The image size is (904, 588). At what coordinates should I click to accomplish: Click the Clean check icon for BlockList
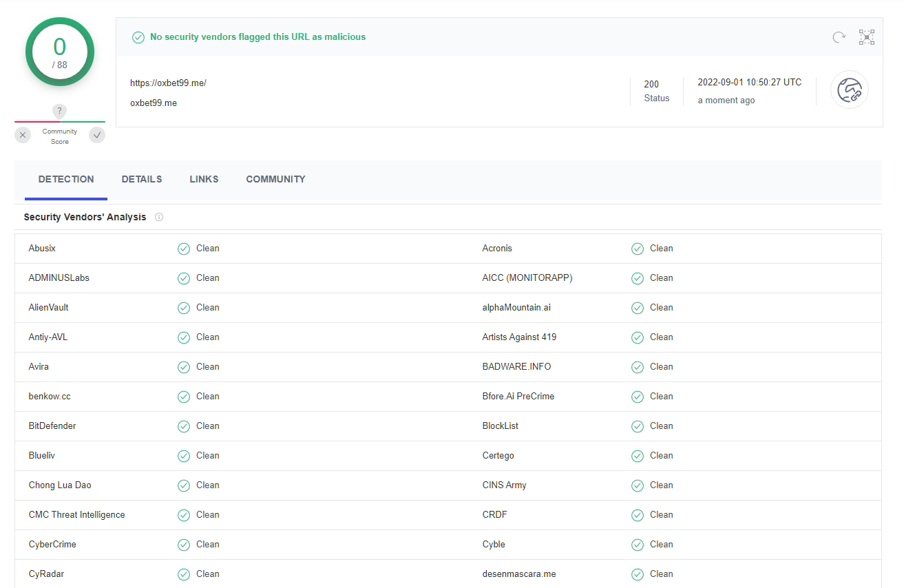[638, 426]
